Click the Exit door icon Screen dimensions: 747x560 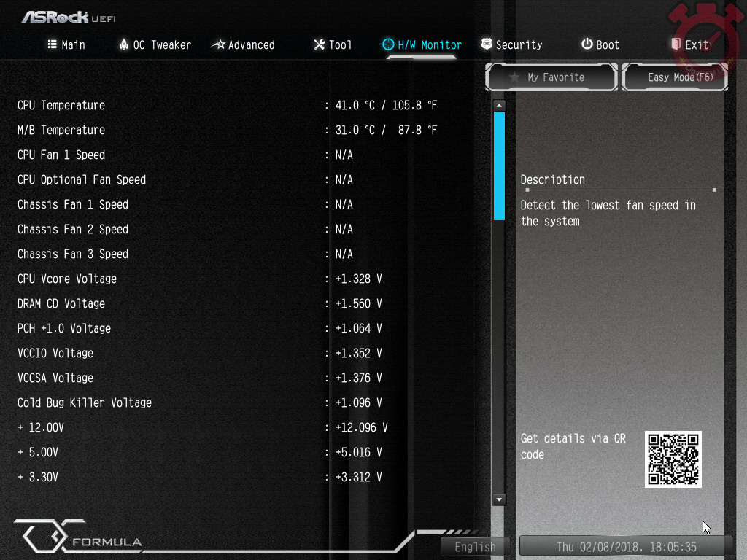(676, 44)
